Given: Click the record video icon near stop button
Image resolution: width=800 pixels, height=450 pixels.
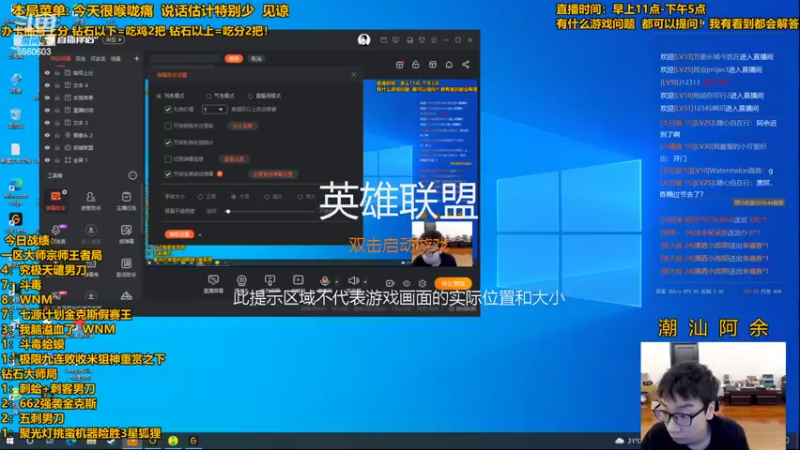Looking at the screenshot, I should [390, 283].
